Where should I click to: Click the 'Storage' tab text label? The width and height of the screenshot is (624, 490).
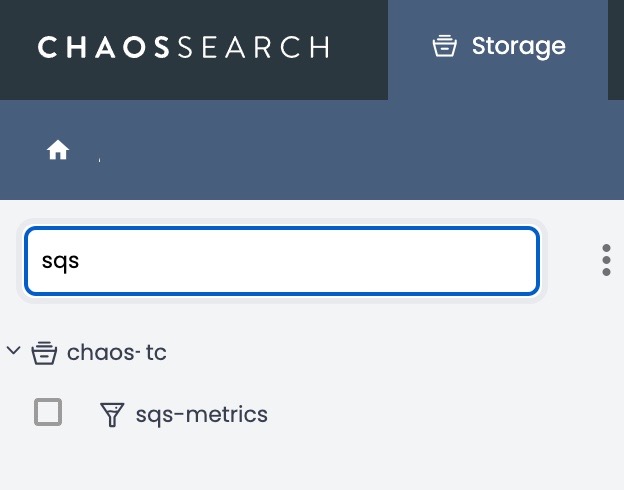[518, 46]
